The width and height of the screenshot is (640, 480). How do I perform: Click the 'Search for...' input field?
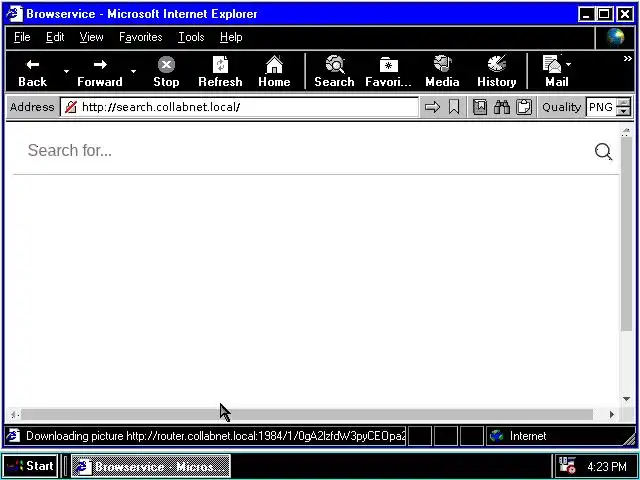click(302, 151)
